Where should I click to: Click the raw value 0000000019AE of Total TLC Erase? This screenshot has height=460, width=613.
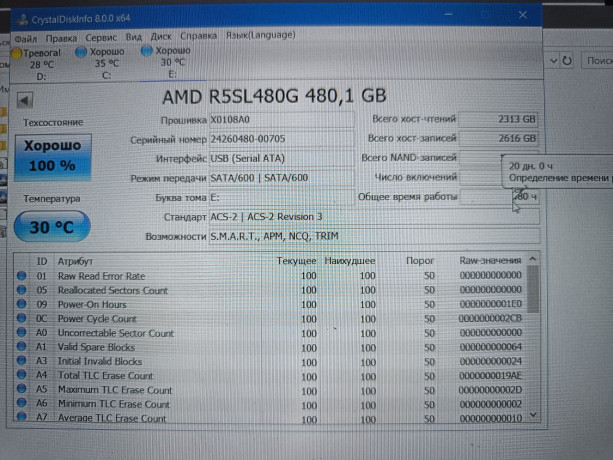pyautogui.click(x=490, y=376)
